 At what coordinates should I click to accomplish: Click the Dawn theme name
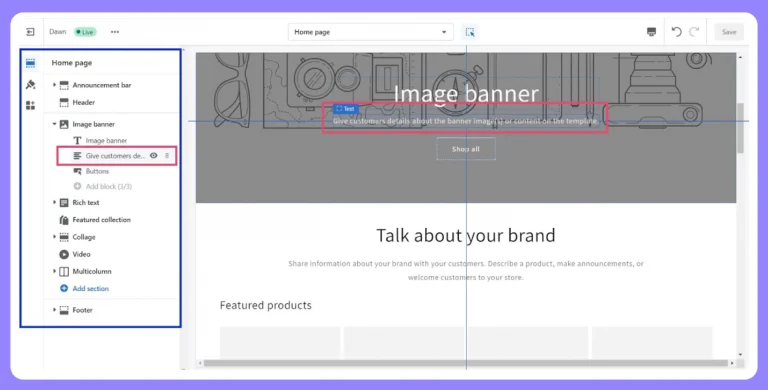point(57,32)
